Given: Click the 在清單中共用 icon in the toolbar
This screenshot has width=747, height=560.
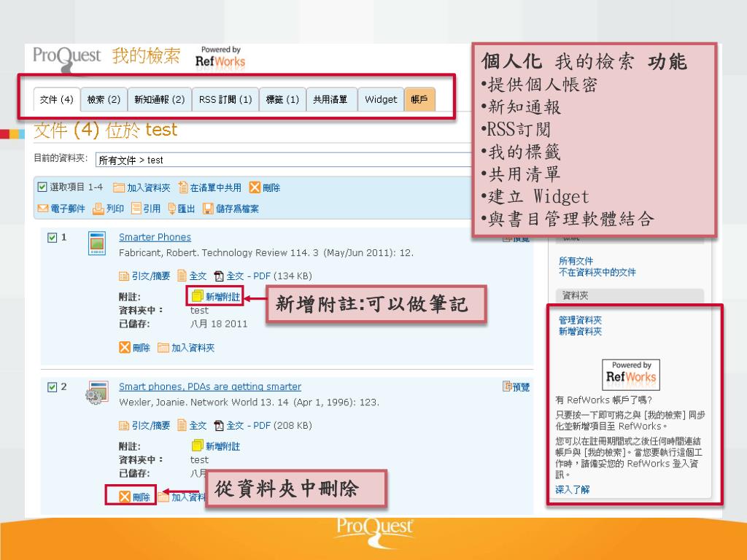Looking at the screenshot, I should coord(182,187).
